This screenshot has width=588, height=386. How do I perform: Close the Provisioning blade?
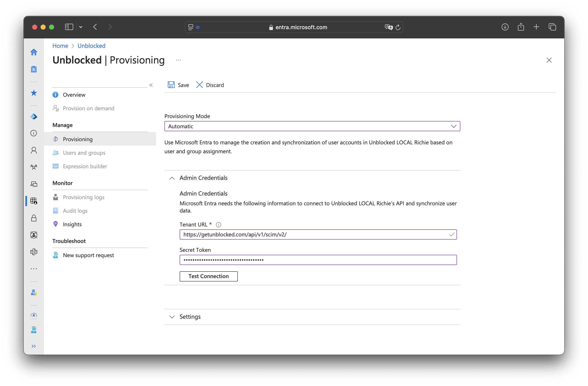549,60
